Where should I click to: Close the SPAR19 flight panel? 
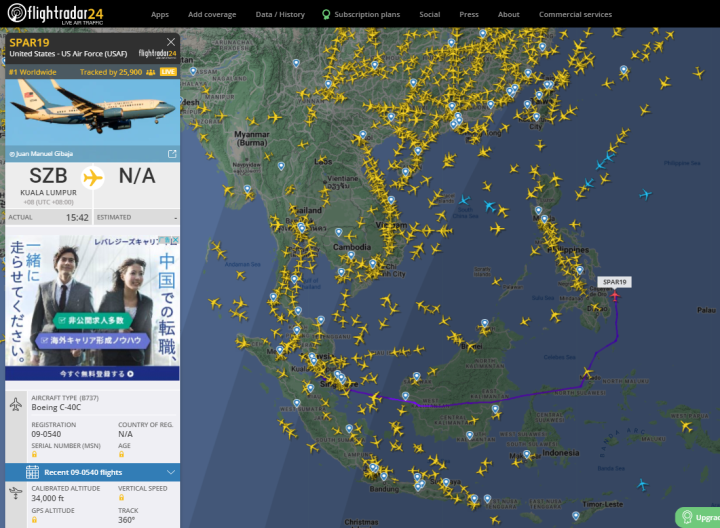[171, 42]
